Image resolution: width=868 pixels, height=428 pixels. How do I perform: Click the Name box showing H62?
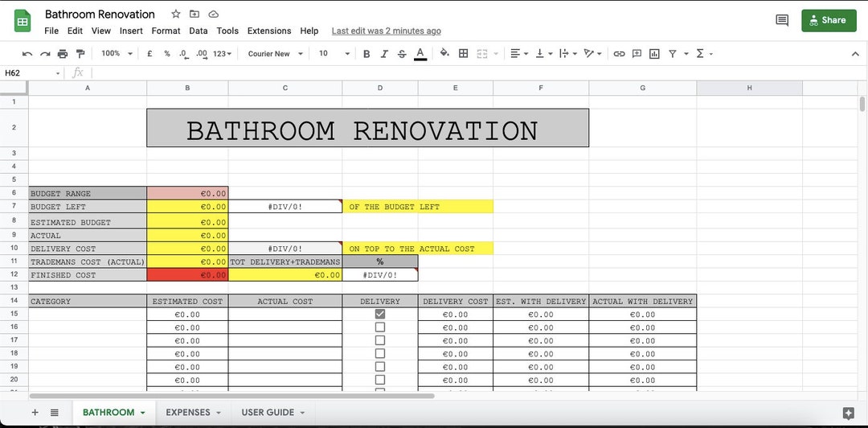[32, 72]
